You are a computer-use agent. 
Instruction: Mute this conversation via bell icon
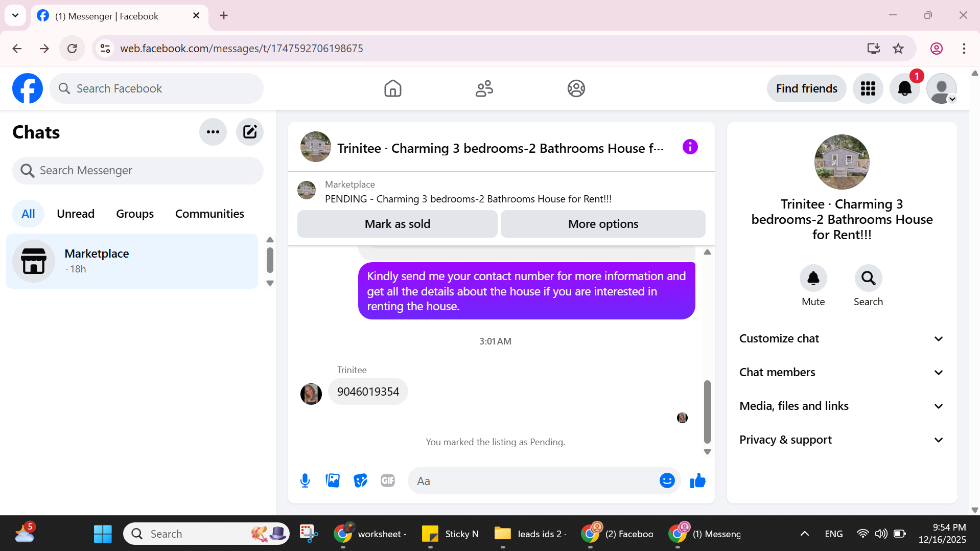click(x=813, y=278)
